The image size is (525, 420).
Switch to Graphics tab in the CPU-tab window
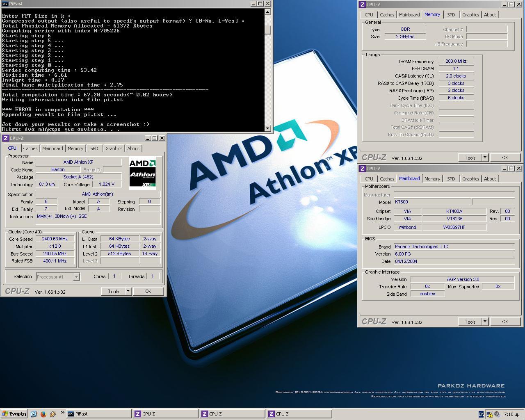pyautogui.click(x=114, y=148)
